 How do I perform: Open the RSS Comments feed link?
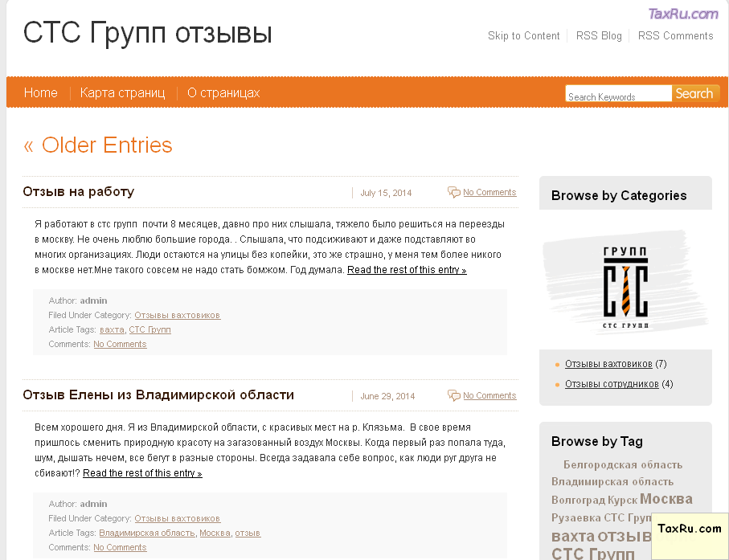(x=675, y=36)
